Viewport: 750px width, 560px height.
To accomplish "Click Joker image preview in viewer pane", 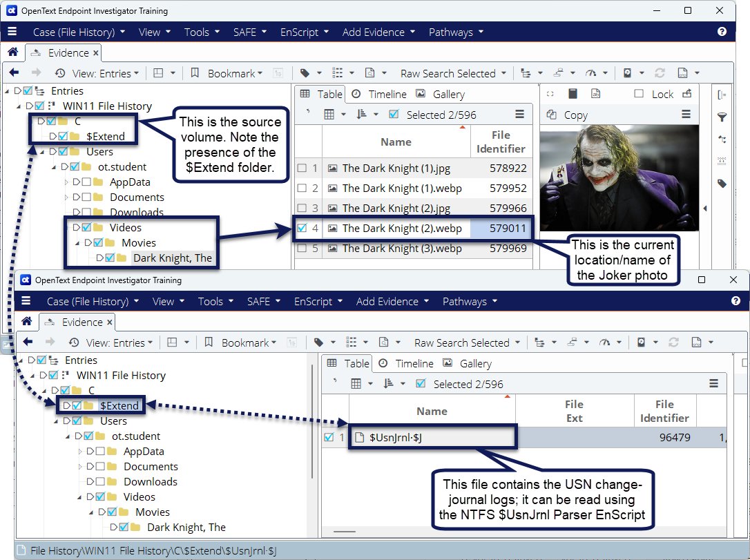I will [619, 178].
